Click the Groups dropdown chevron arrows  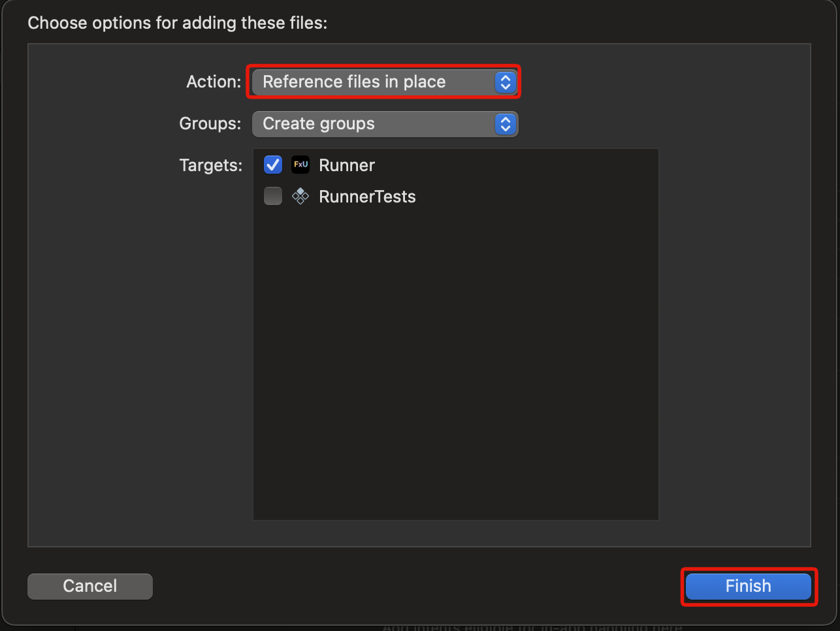(505, 124)
